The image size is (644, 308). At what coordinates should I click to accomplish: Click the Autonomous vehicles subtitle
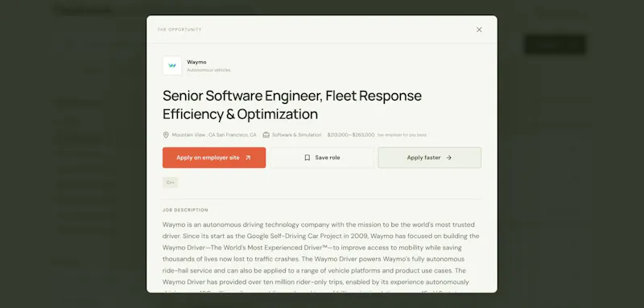[x=208, y=70]
